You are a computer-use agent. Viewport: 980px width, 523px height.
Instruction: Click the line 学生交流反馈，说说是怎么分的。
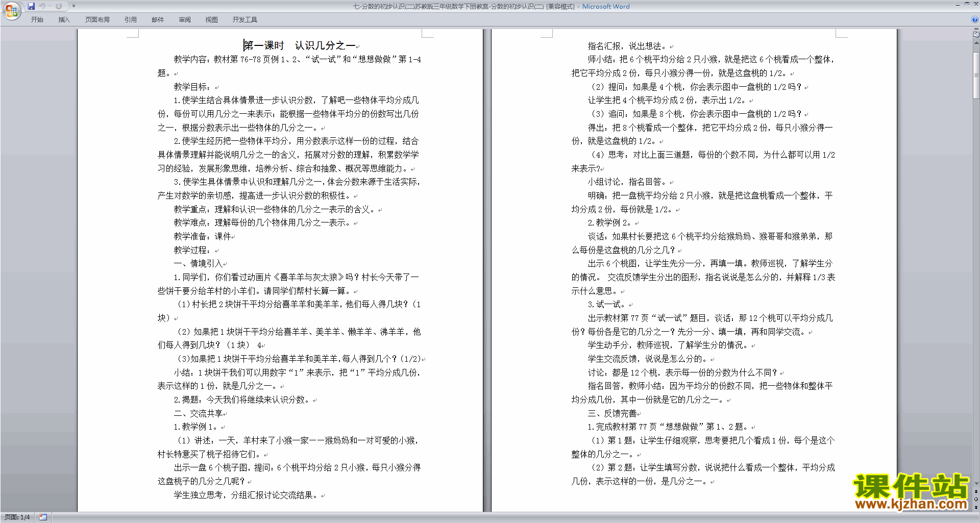[648, 359]
